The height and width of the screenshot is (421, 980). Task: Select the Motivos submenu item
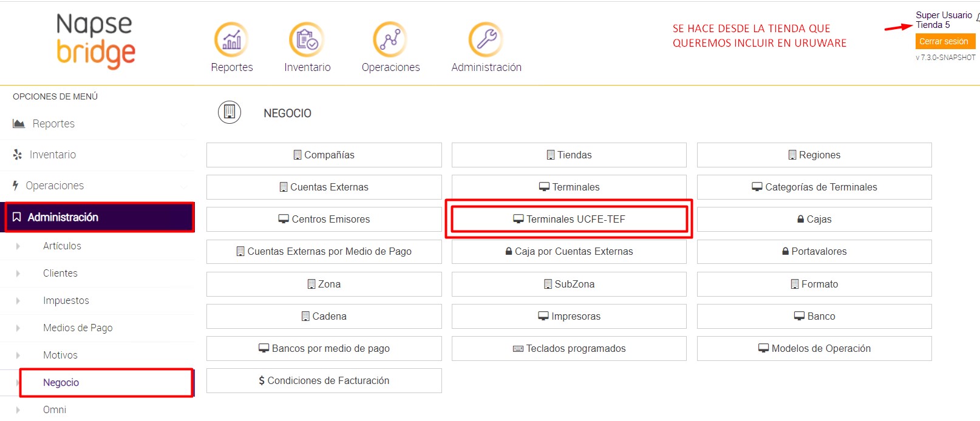[60, 355]
